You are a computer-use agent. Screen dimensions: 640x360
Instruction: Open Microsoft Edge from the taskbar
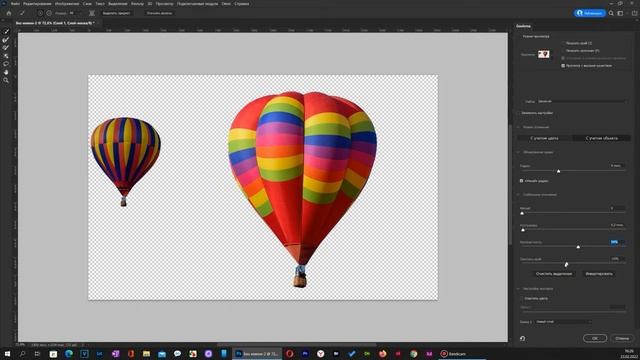(x=69, y=353)
